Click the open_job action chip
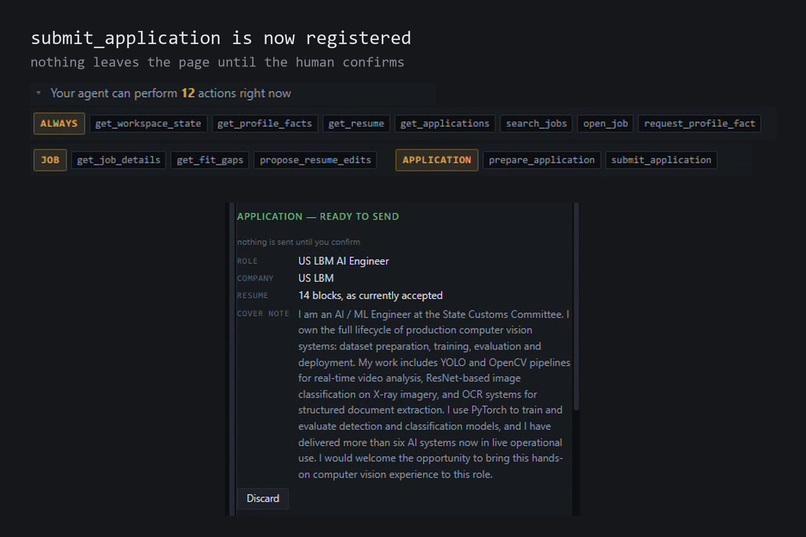The width and height of the screenshot is (806, 537). click(605, 123)
